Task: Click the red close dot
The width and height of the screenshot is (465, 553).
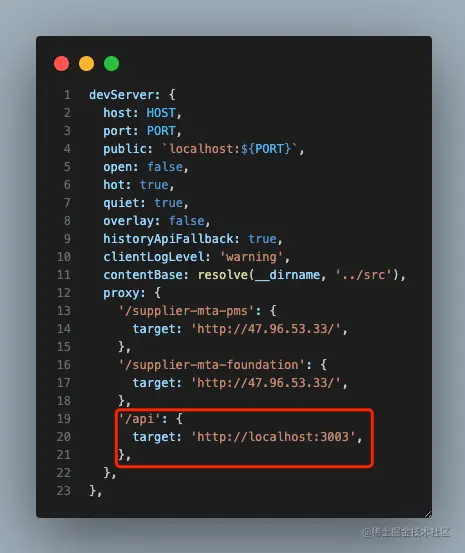Action: tap(61, 64)
